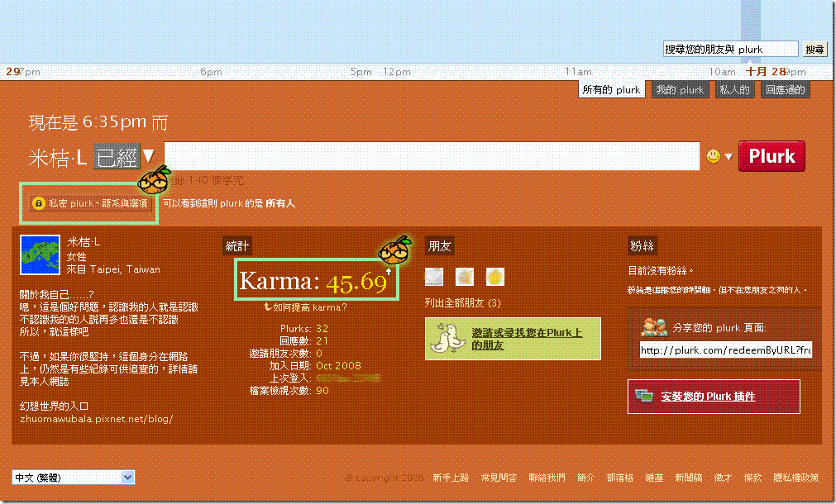Open the zhuomawubala.pixnet.net/blog/ link
This screenshot has width=836, height=504.
[x=96, y=419]
